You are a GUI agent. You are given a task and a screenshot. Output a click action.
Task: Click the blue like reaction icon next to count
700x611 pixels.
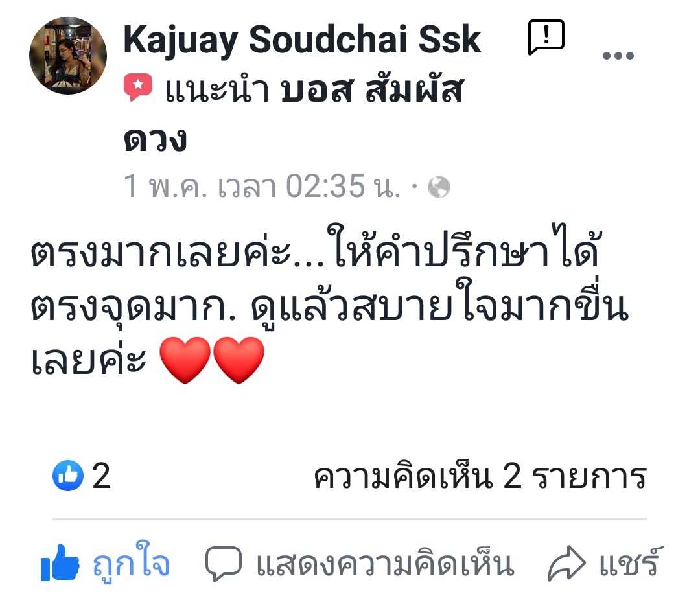[68, 476]
